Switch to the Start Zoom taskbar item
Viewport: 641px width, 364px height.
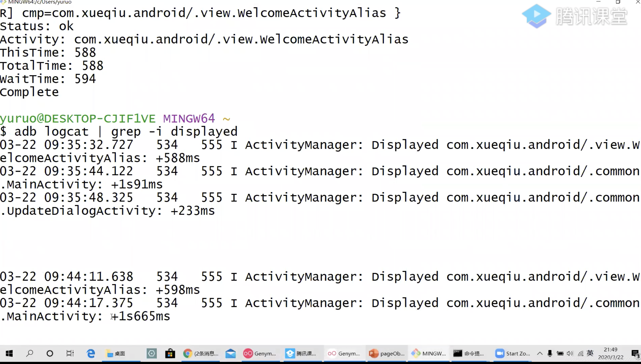(x=513, y=353)
